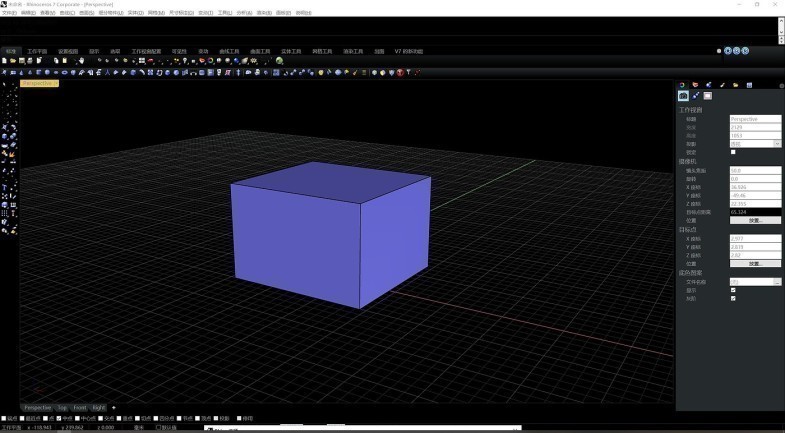Switch to the Top viewport tab
The width and height of the screenshot is (785, 433).
tap(61, 408)
